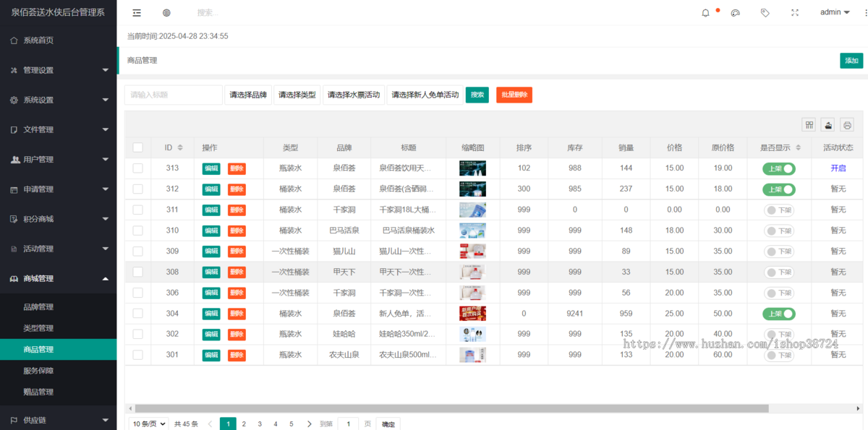The image size is (868, 430).
Task: Click the export icon in table toolbar
Action: 828,124
